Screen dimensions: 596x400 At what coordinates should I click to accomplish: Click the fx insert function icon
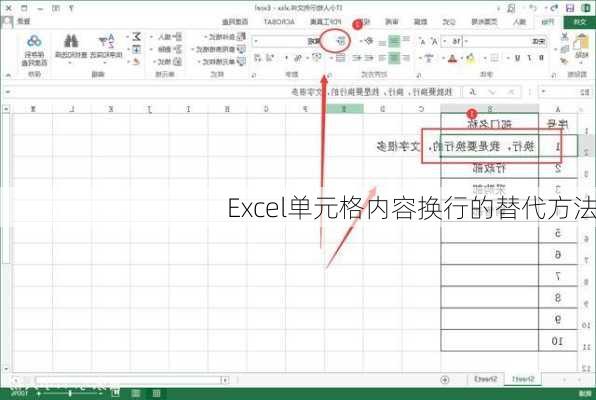(x=473, y=92)
